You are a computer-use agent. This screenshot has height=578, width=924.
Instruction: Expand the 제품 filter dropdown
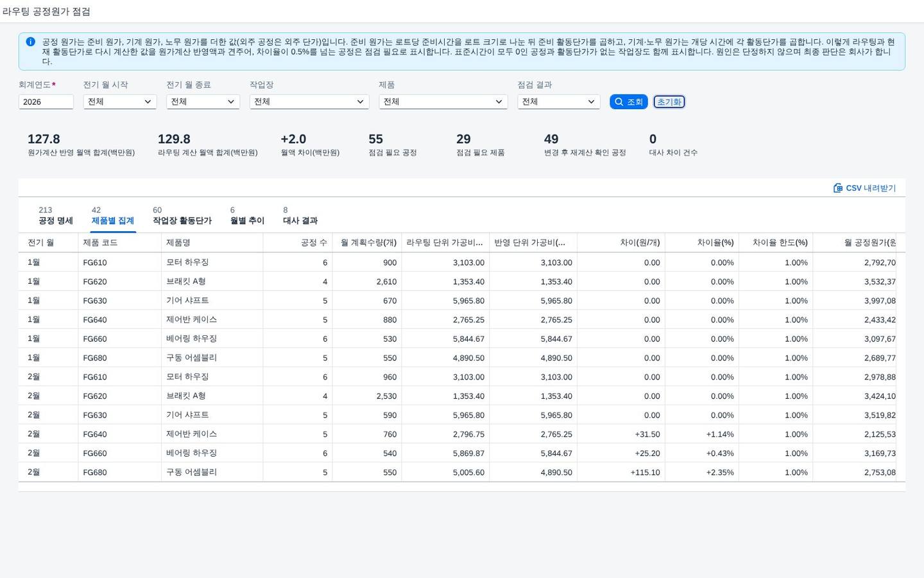(443, 101)
